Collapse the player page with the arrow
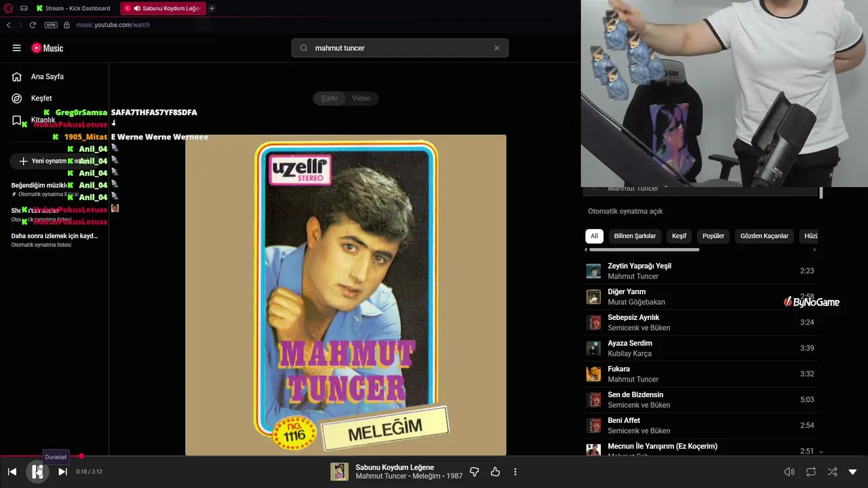The image size is (868, 488). (x=853, y=472)
